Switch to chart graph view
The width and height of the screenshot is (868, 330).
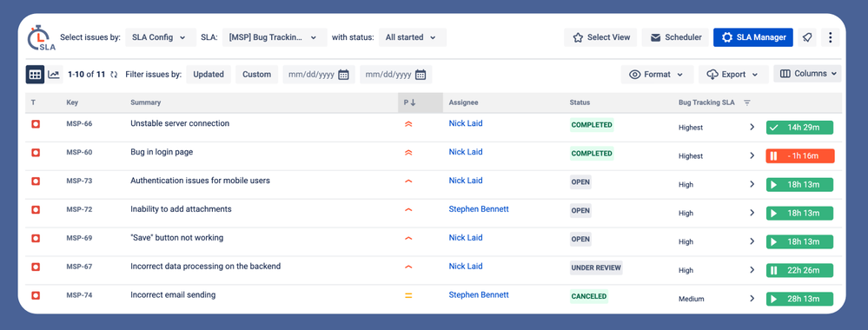[x=54, y=74]
